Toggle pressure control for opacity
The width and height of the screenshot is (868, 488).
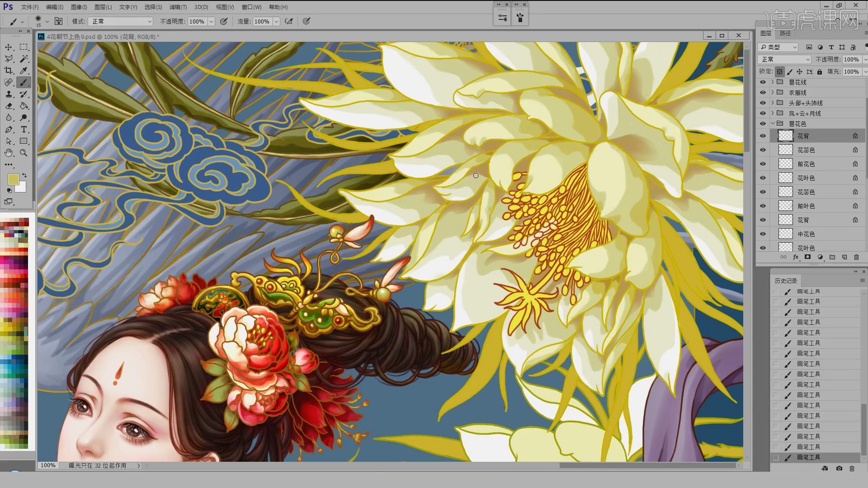tap(223, 21)
